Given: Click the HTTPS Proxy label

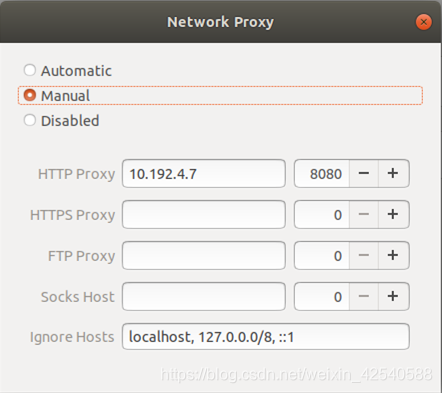Looking at the screenshot, I should pyautogui.click(x=72, y=215).
